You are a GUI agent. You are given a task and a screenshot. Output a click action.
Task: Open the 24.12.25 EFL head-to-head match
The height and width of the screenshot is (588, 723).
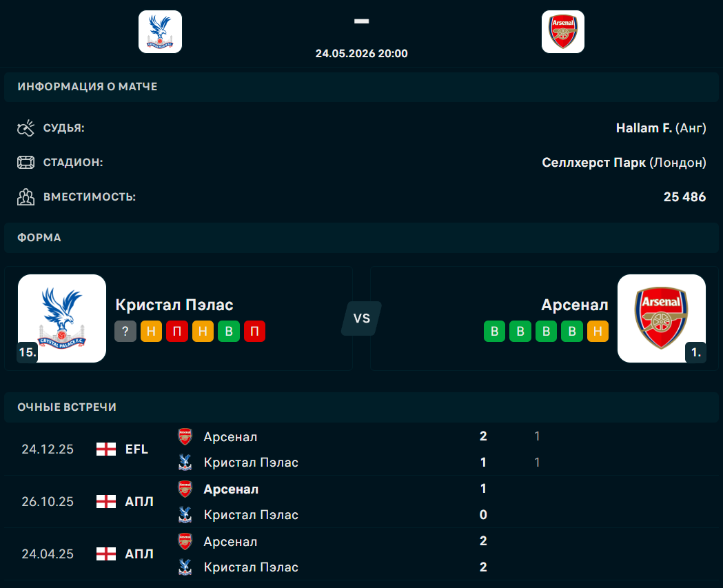[x=361, y=449]
